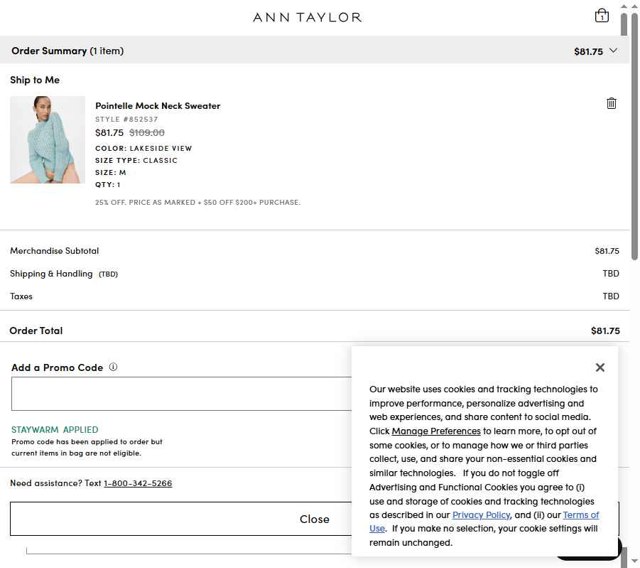Click the Ann Taylor logo
The width and height of the screenshot is (640, 568).
pos(307,17)
